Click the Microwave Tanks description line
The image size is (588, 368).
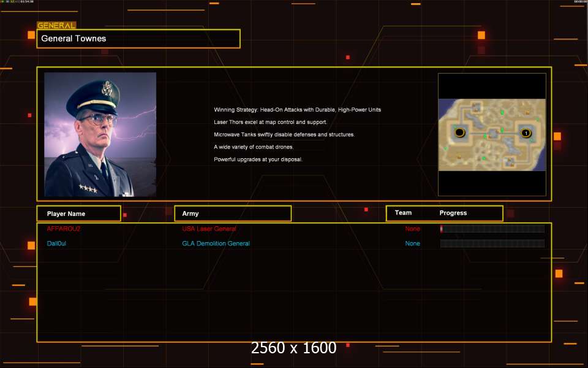click(284, 134)
